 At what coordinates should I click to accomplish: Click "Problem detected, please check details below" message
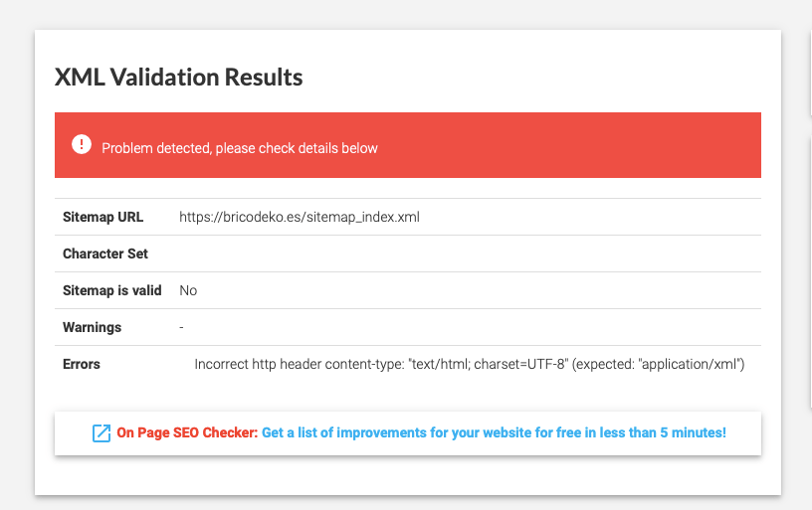[240, 148]
